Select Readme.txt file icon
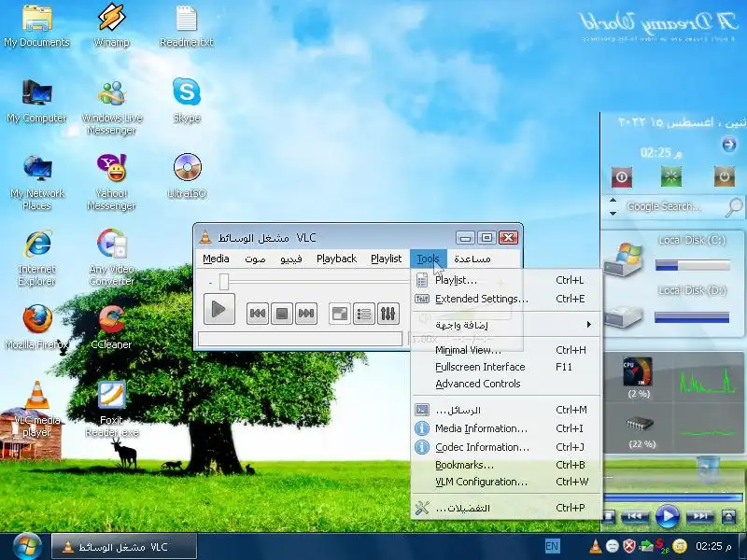 [186, 27]
